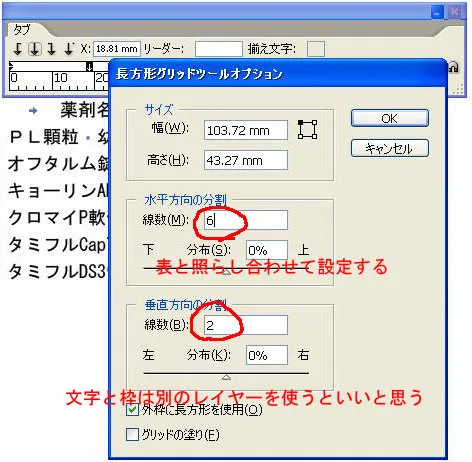The width and height of the screenshot is (472, 462).
Task: Click the vertical 分布(K) slider handle
Action: tap(227, 377)
